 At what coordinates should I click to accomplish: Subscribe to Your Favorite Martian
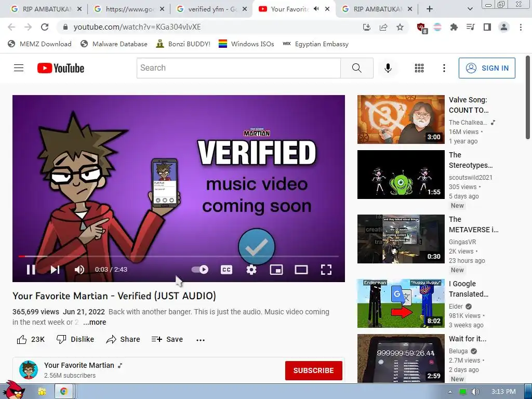point(313,370)
